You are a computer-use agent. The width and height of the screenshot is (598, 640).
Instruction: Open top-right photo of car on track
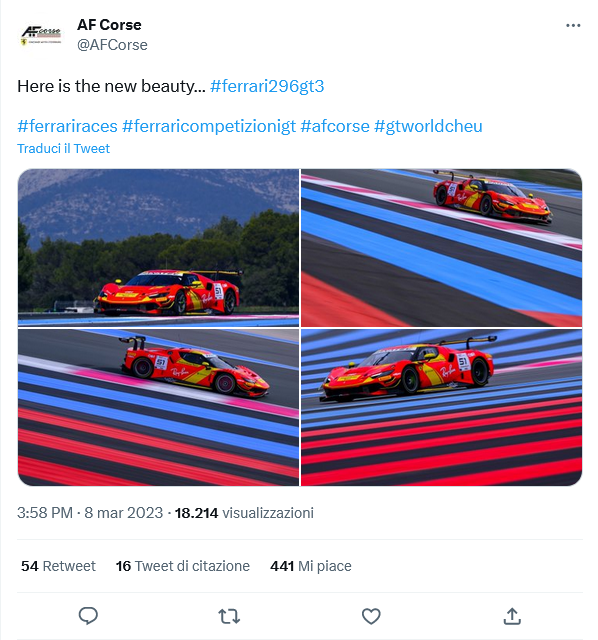(442, 248)
